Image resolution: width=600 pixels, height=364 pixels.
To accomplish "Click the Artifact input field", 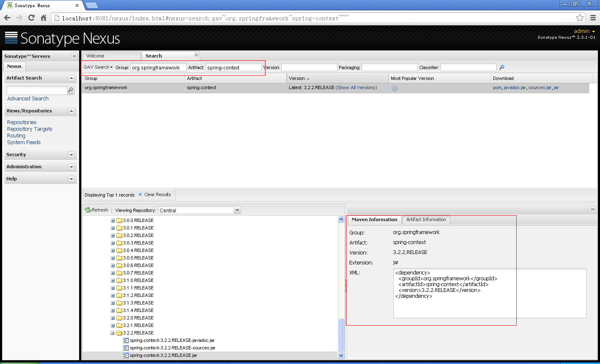I will click(233, 67).
